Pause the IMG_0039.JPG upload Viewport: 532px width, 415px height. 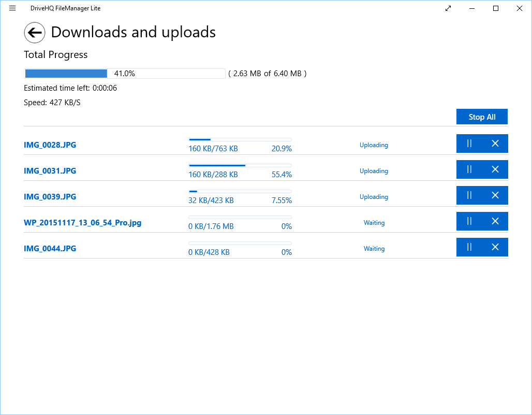pos(469,195)
